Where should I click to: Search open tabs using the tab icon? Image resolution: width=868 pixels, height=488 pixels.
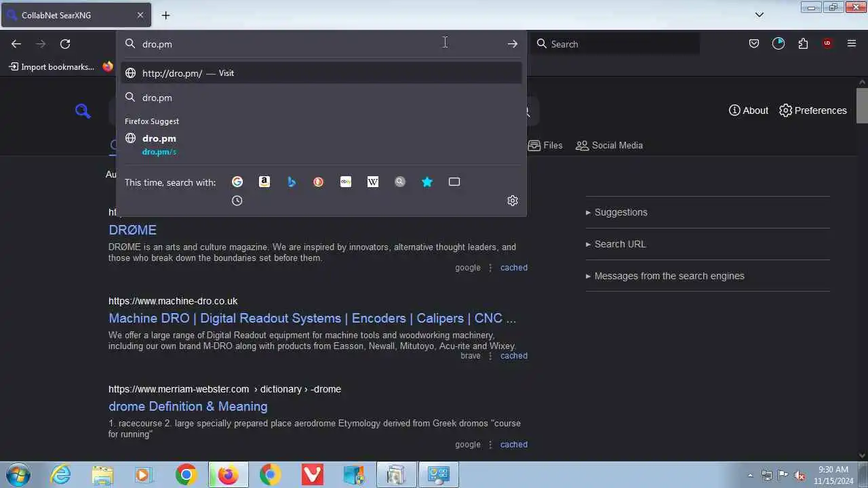454,182
